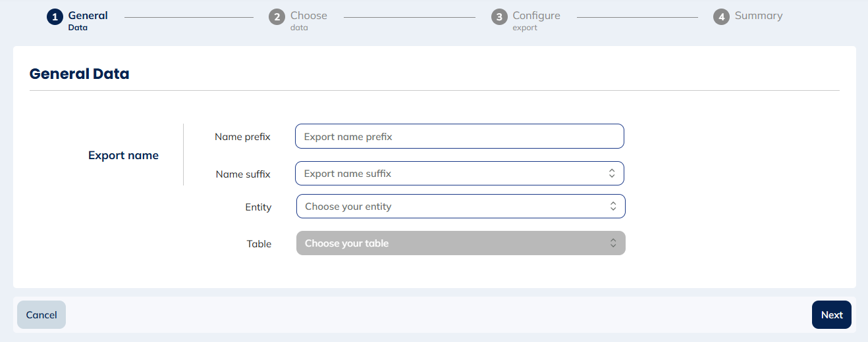Select the step 3 number circle
The image size is (868, 342).
click(499, 17)
